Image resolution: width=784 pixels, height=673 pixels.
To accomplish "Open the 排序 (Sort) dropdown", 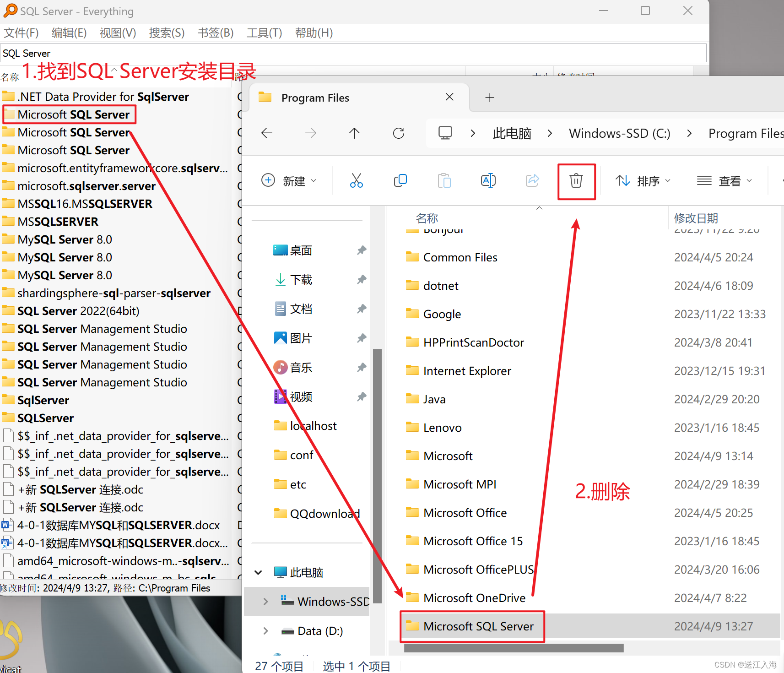I will pyautogui.click(x=643, y=181).
